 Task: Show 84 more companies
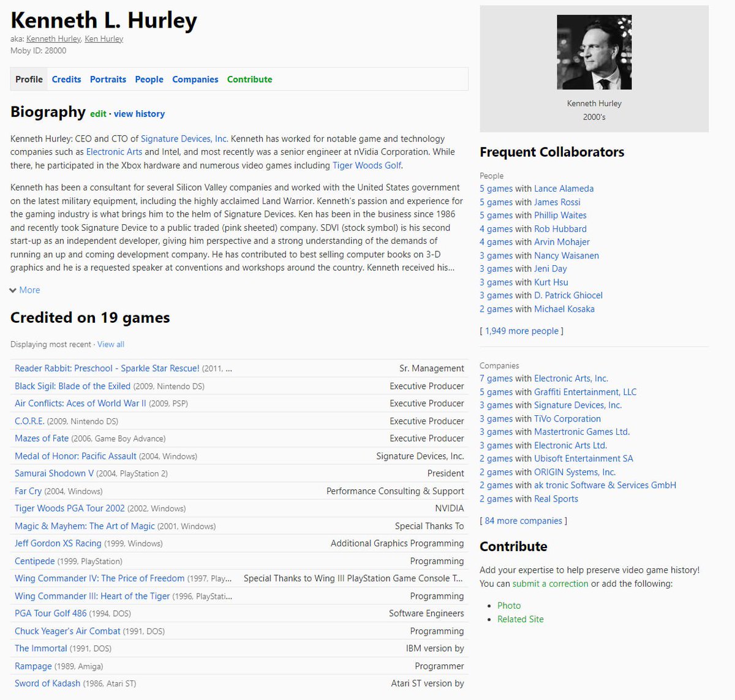tap(523, 521)
